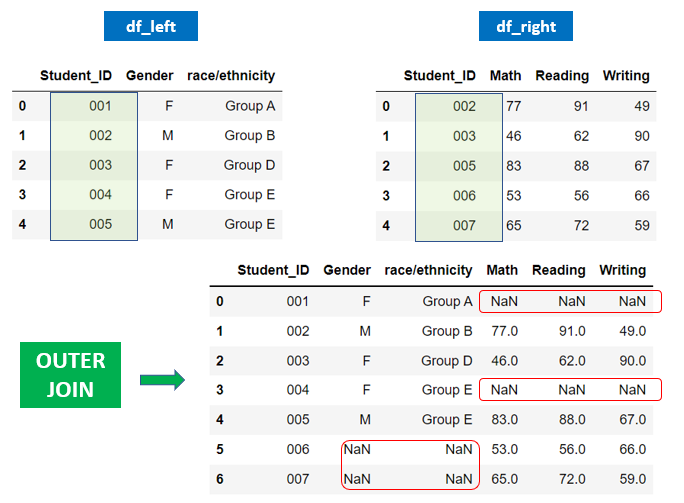Image resolution: width=684 pixels, height=503 pixels.
Task: Click the green arrow icon
Action: [161, 379]
